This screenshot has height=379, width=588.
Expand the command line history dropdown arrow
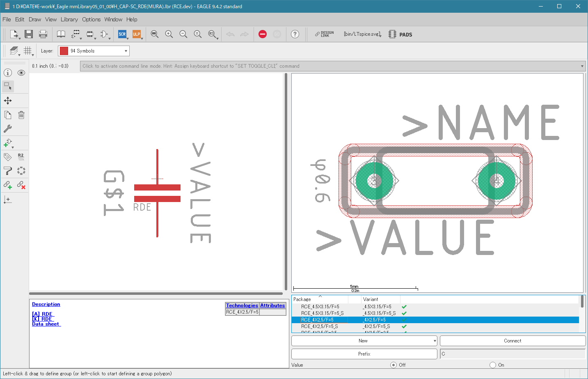click(582, 66)
